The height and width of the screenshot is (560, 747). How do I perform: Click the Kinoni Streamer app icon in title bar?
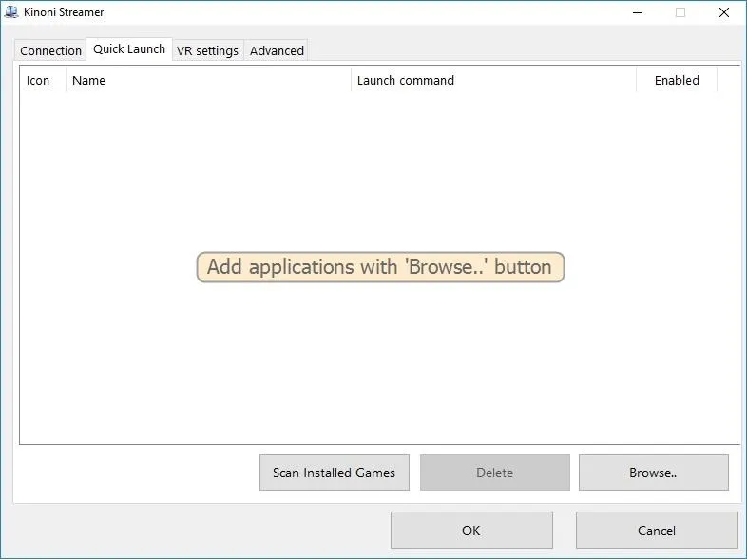coord(11,12)
